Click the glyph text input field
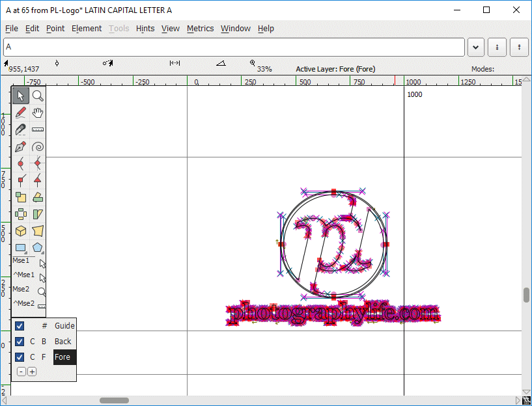The image size is (532, 406). click(x=234, y=47)
